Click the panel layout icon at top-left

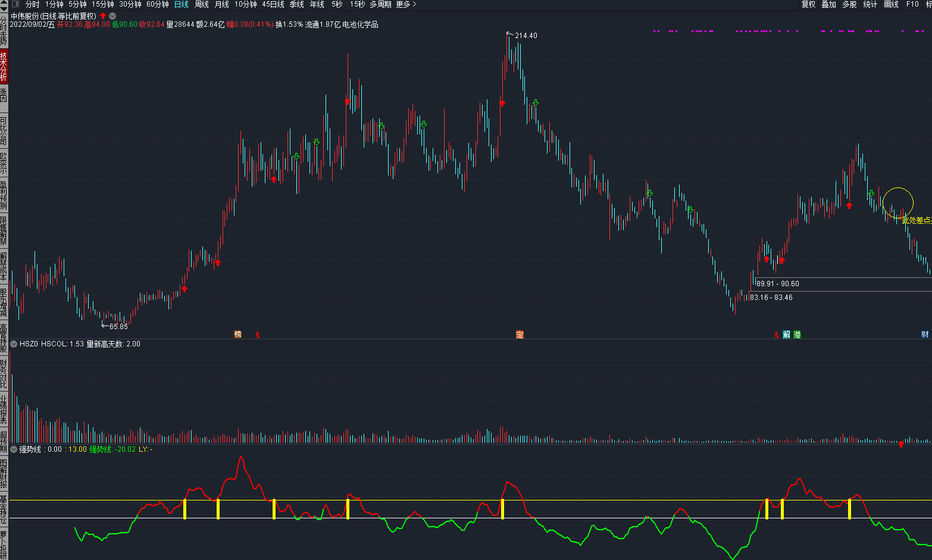pos(15,4)
